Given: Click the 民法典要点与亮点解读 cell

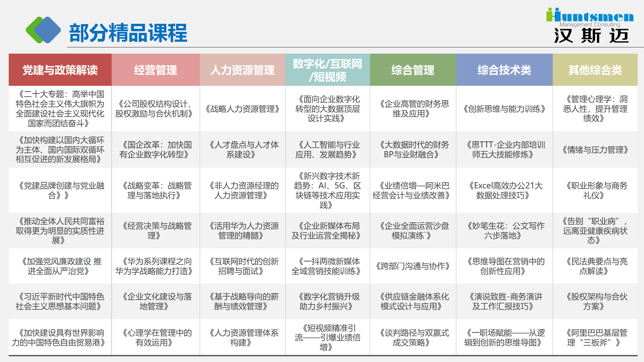Looking at the screenshot, I should 595,266.
